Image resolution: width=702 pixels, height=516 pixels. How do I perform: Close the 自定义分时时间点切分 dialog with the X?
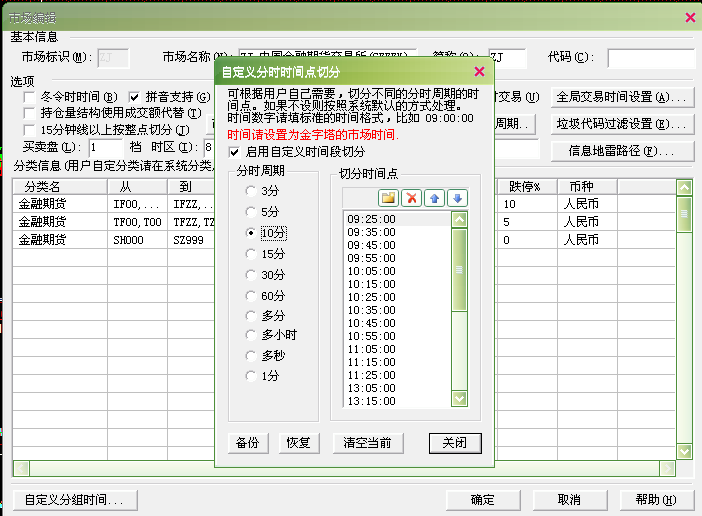[479, 72]
